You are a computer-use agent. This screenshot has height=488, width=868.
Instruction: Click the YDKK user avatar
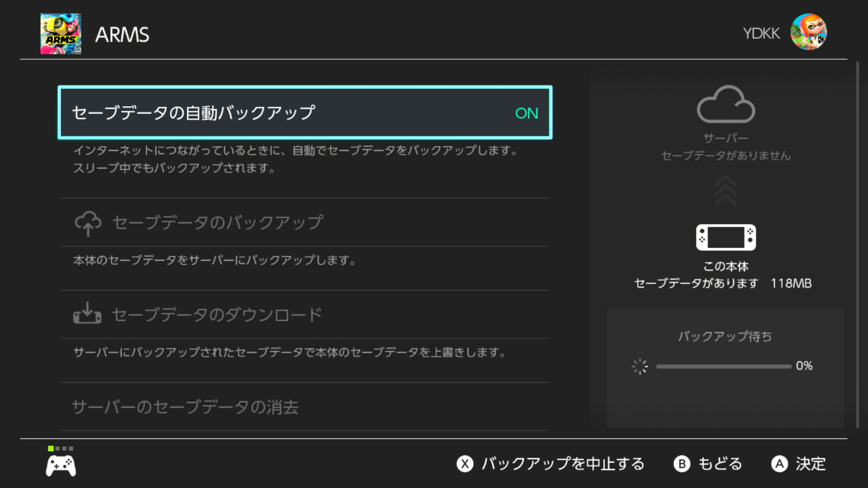point(808,32)
